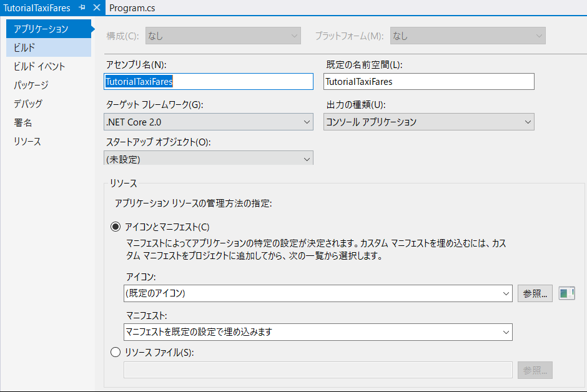Click the 参照 button next to アイコン

(535, 293)
